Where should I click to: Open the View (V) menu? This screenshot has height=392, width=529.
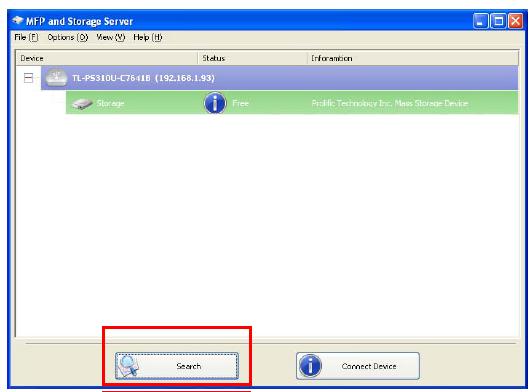click(111, 37)
